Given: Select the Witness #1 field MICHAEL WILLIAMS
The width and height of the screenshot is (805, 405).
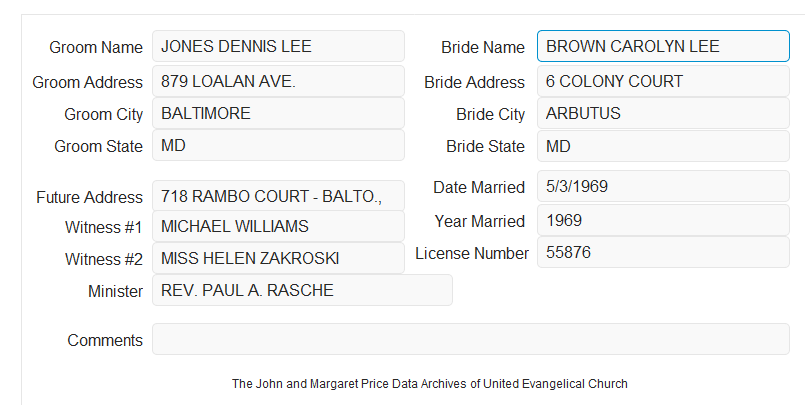Looking at the screenshot, I should pyautogui.click(x=278, y=226).
